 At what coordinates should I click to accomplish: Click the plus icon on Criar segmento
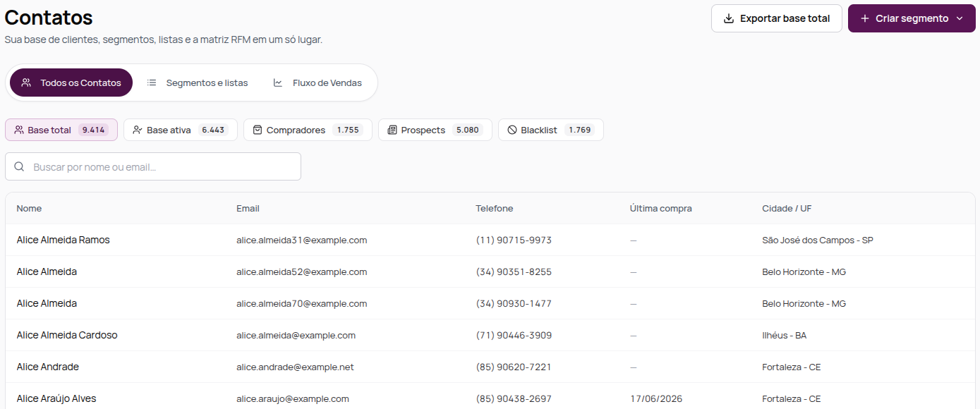(x=864, y=18)
